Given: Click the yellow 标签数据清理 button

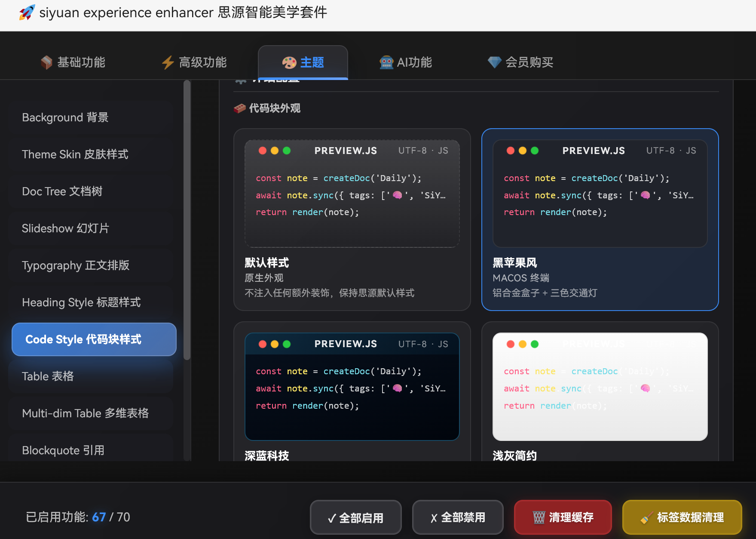Looking at the screenshot, I should (x=682, y=517).
